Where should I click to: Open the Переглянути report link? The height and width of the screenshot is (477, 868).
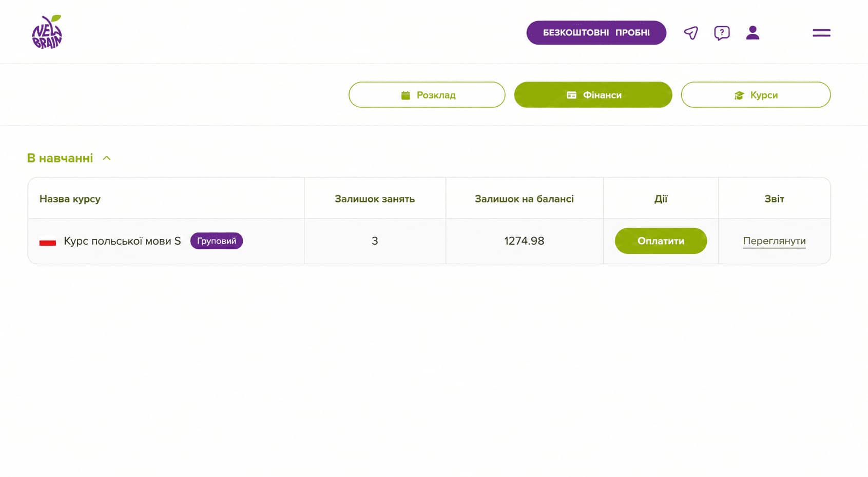click(x=774, y=241)
